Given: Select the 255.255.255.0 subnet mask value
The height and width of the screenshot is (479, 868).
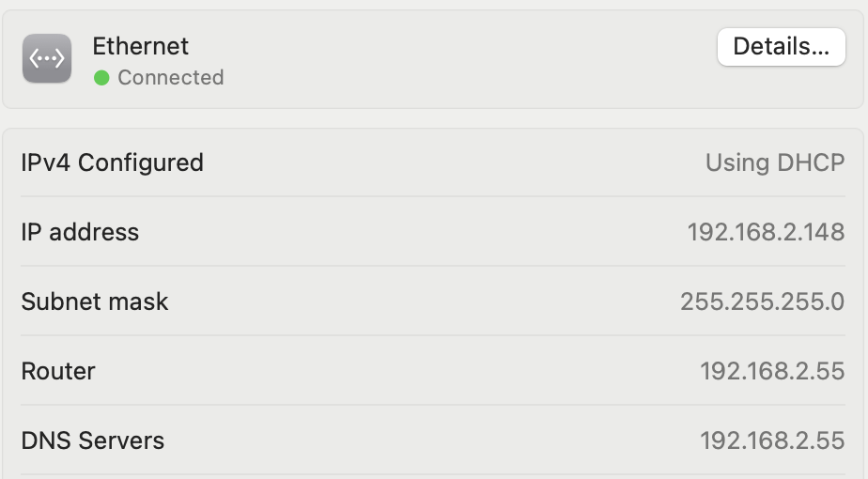Looking at the screenshot, I should [762, 301].
